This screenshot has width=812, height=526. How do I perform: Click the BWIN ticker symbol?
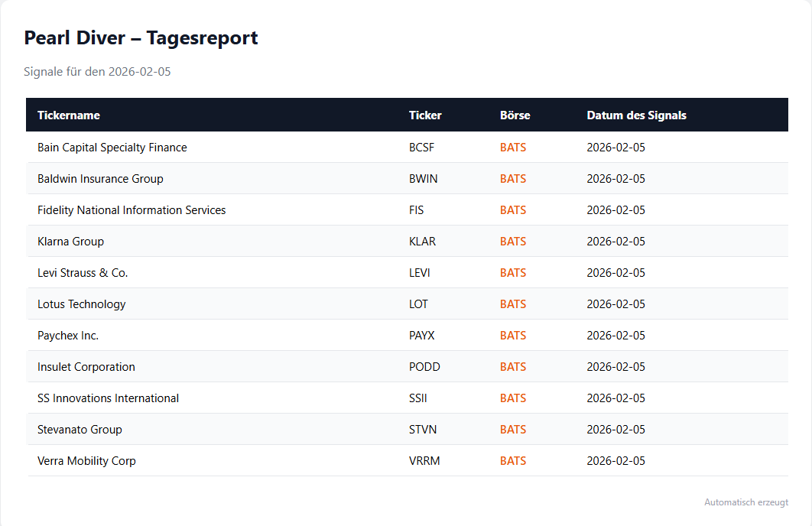click(423, 179)
